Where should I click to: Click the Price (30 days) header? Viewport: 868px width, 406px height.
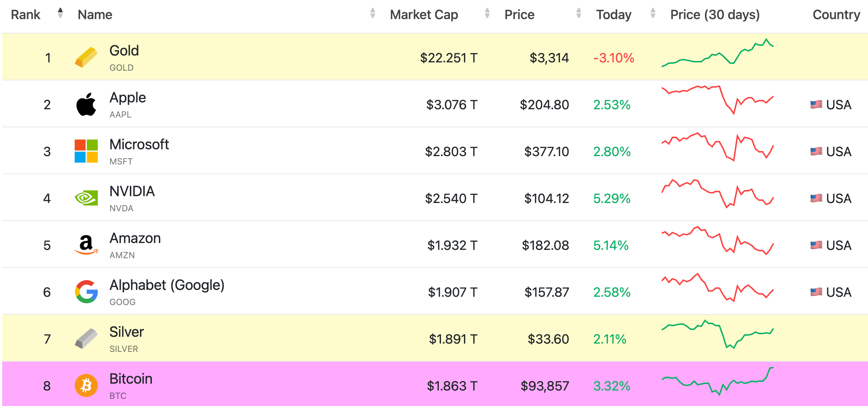(x=715, y=15)
